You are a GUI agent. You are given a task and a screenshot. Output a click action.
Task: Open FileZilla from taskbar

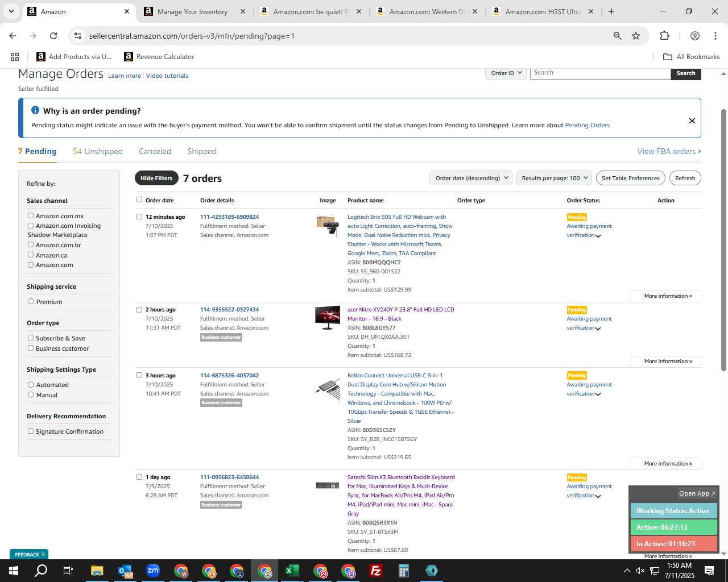[x=376, y=571]
